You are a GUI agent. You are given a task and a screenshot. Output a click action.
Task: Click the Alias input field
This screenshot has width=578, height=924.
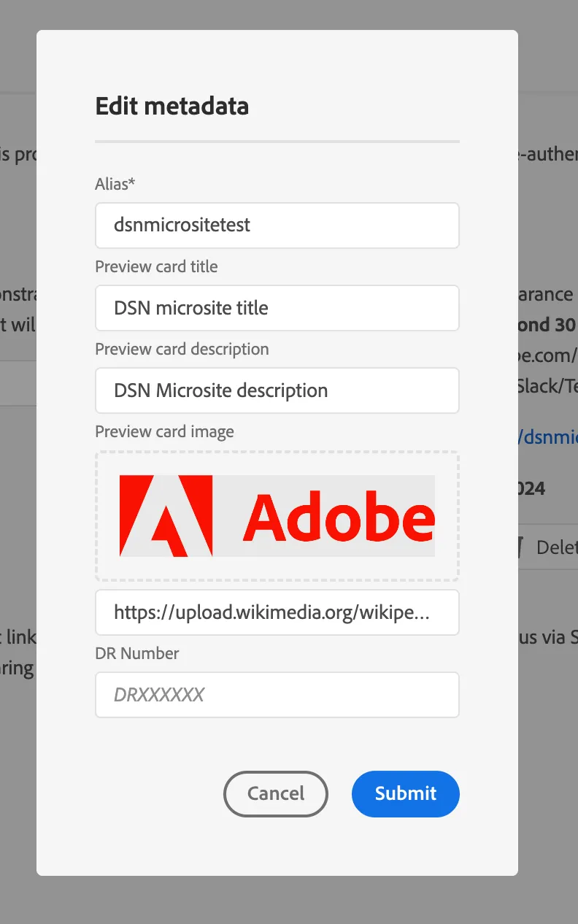tap(277, 225)
